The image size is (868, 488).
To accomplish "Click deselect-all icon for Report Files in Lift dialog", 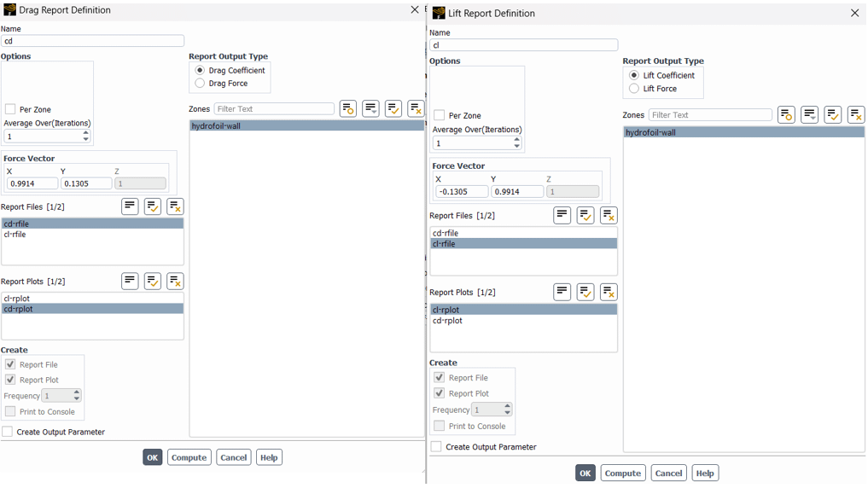I will (x=608, y=215).
